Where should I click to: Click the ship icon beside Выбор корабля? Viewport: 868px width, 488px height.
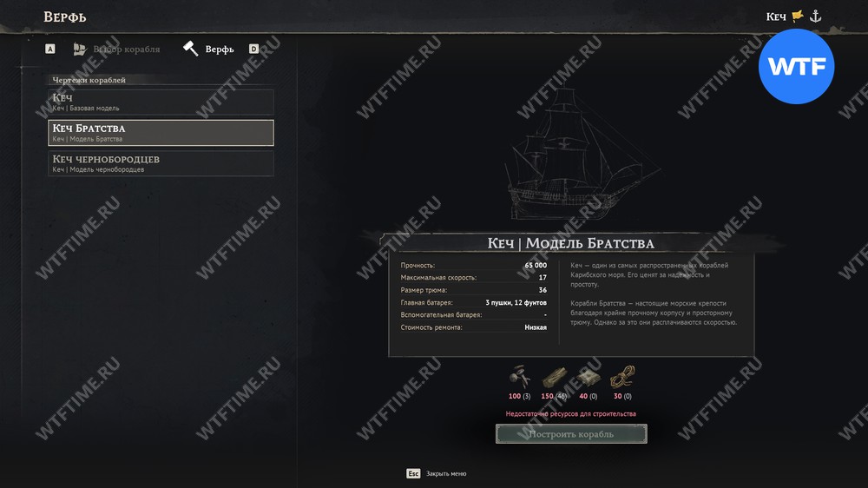point(80,49)
